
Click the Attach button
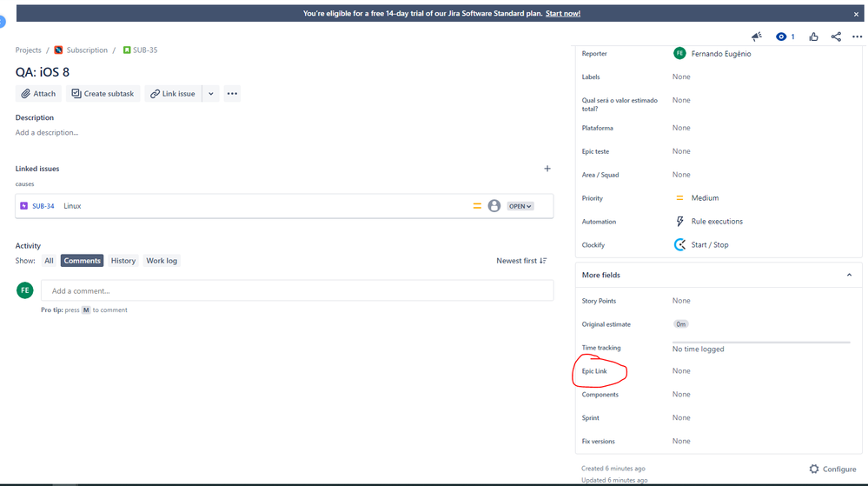click(x=38, y=94)
